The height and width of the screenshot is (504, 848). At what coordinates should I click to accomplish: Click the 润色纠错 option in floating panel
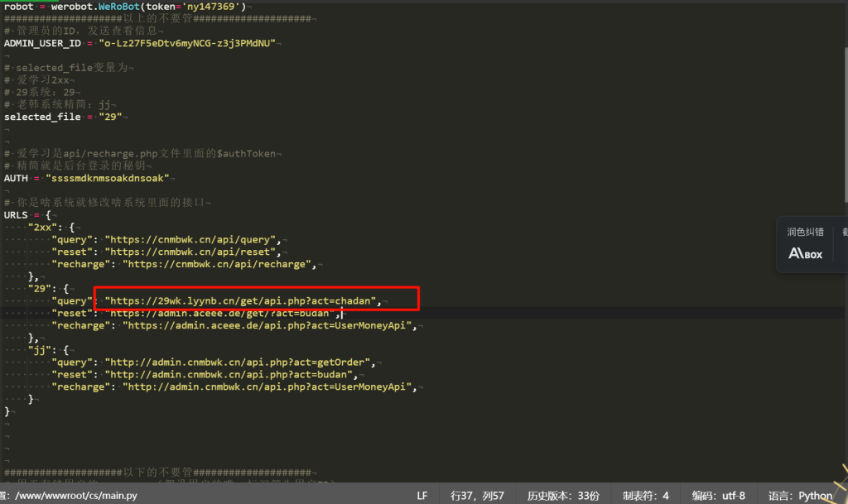805,232
